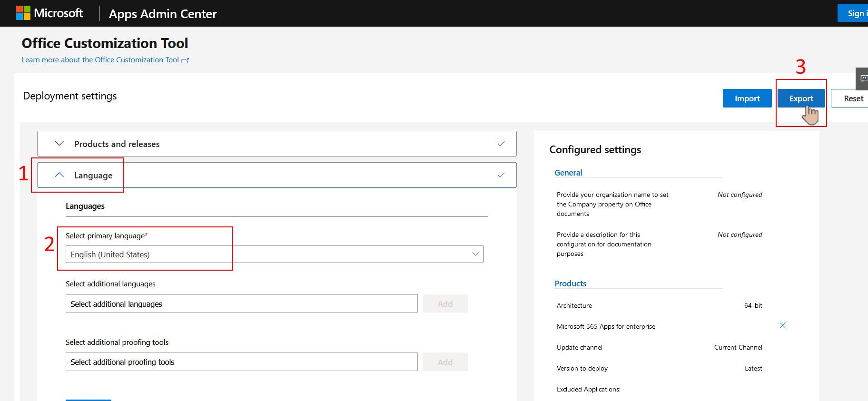Click the General heading in Configured settings
Viewport: 868px width, 401px height.
point(568,173)
